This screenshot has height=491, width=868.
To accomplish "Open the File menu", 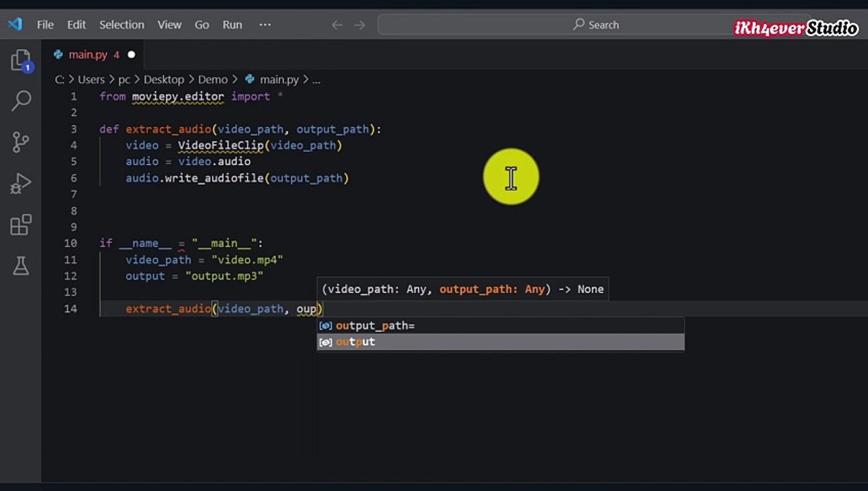I will (x=45, y=25).
